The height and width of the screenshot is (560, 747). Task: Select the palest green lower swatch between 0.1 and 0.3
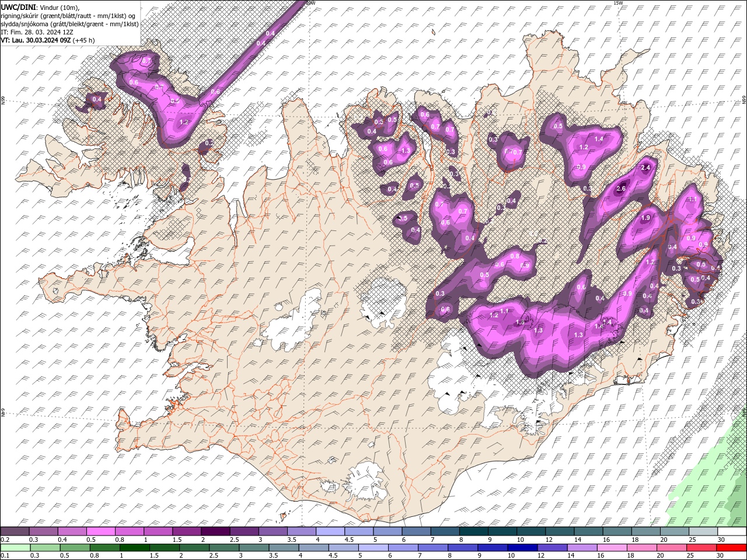pyautogui.click(x=15, y=548)
